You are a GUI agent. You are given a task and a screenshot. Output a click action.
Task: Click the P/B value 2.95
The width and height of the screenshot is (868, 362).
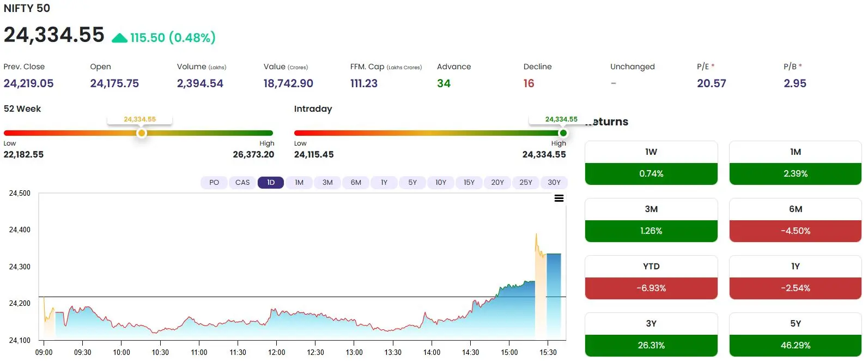(795, 83)
